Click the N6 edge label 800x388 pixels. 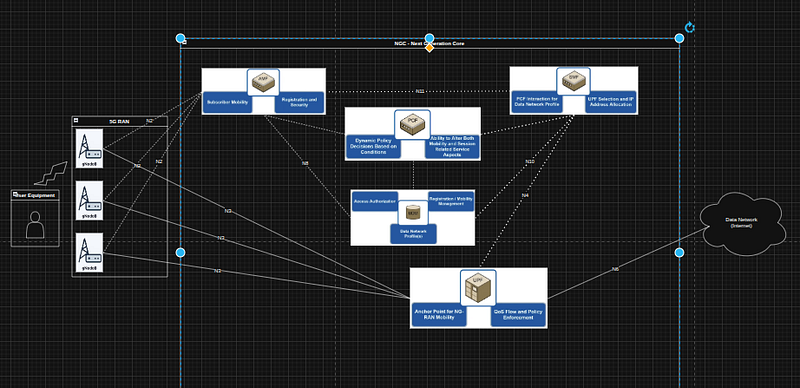coord(615,269)
